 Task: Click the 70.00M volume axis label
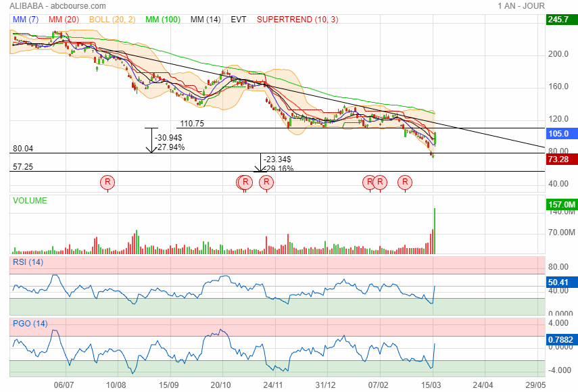pyautogui.click(x=561, y=232)
